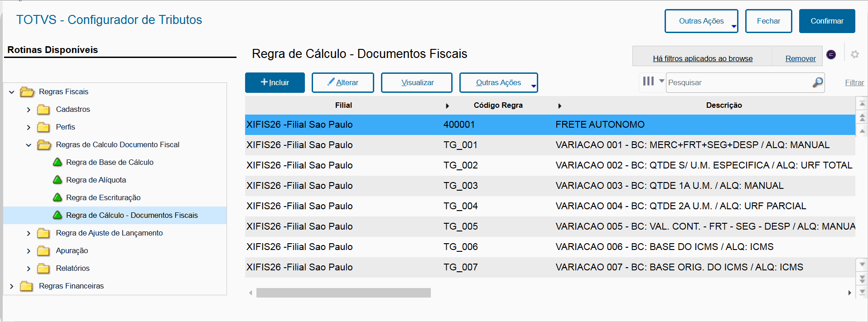Image resolution: width=868 pixels, height=322 pixels.
Task: Expand the Perfis folder
Action: pyautogui.click(x=29, y=127)
